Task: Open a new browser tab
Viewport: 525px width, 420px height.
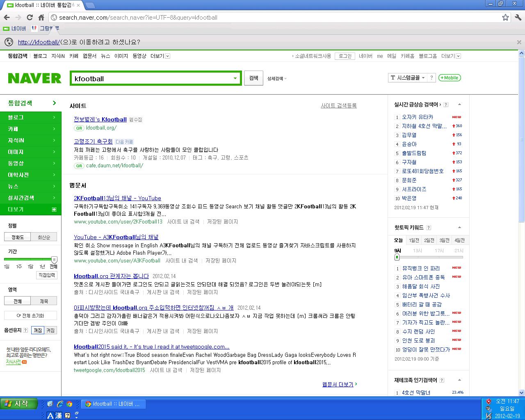Action: (x=90, y=5)
